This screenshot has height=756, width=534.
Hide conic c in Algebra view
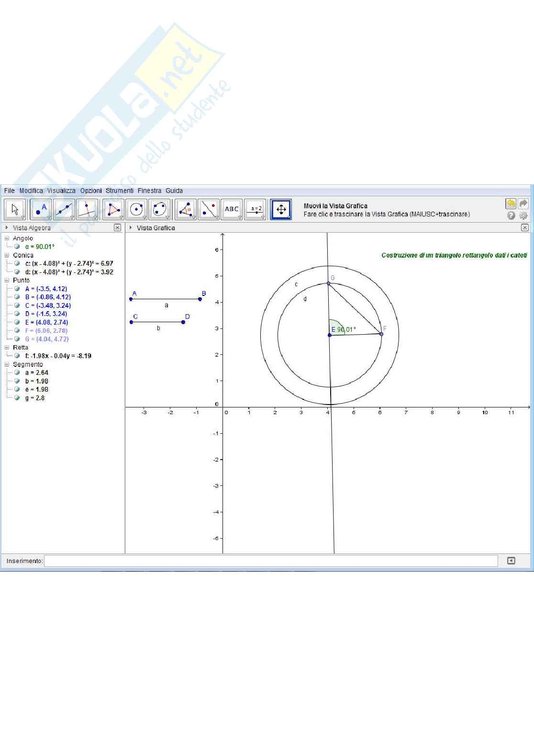tap(17, 263)
